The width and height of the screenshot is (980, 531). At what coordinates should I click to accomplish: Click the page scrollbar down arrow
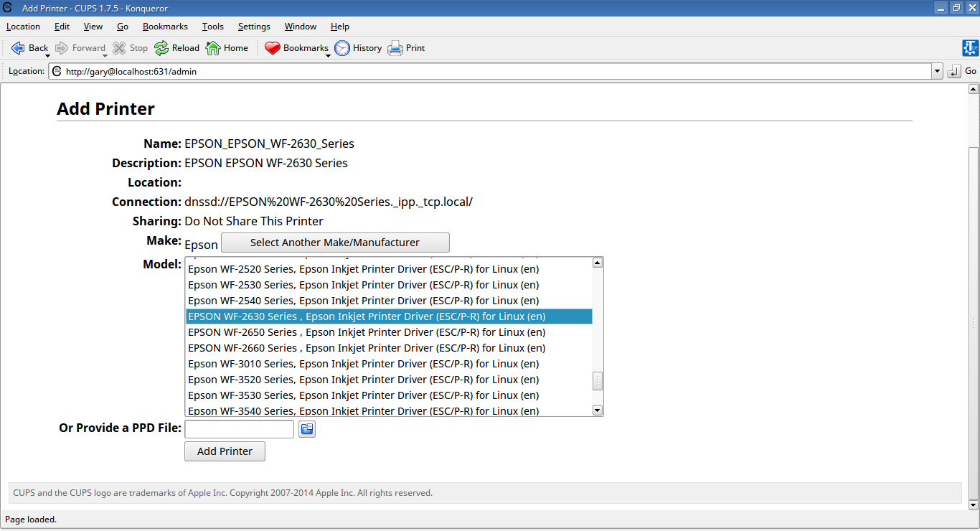point(974,504)
